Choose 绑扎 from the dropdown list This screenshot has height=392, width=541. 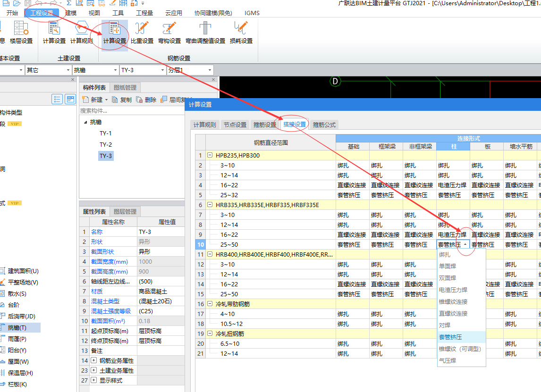pyautogui.click(x=462, y=254)
